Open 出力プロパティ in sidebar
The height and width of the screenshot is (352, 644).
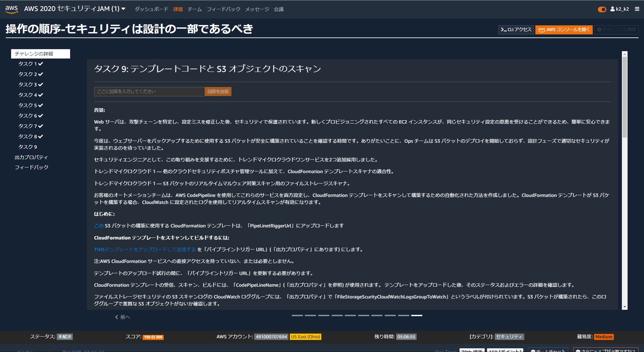(x=31, y=157)
